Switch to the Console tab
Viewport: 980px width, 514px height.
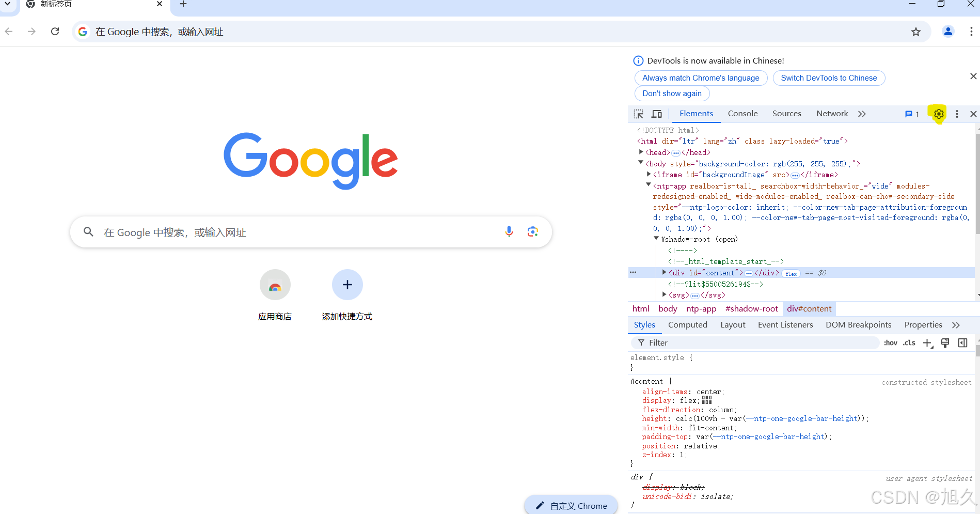(x=742, y=114)
